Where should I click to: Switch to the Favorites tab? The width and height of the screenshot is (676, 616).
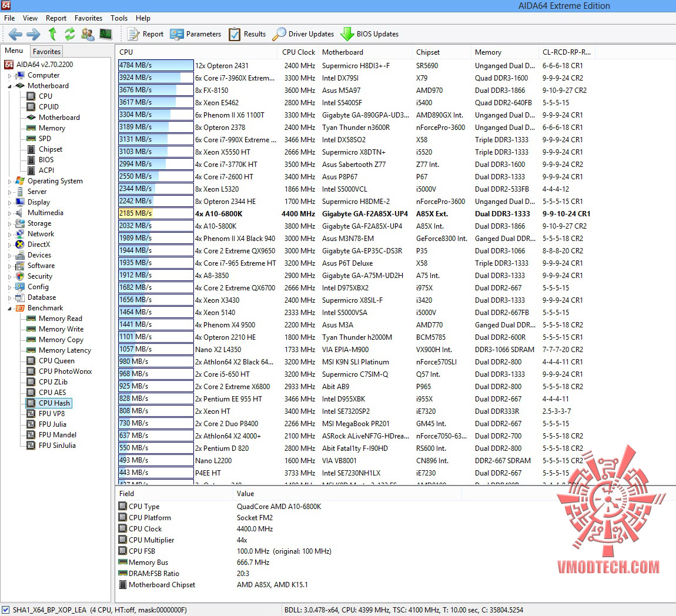46,52
